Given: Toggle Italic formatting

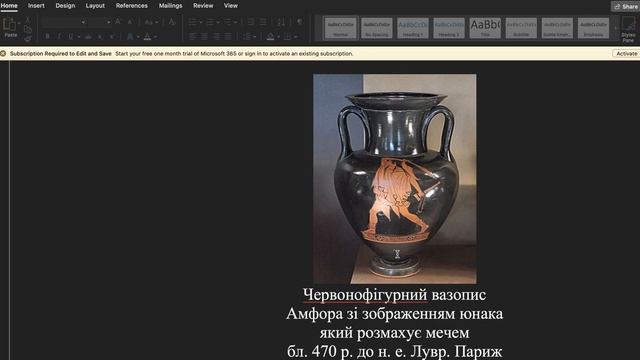Looking at the screenshot, I should pos(59,37).
